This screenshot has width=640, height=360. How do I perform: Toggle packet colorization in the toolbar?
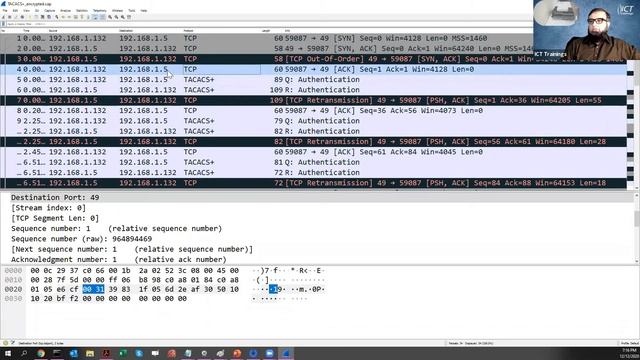[102, 17]
